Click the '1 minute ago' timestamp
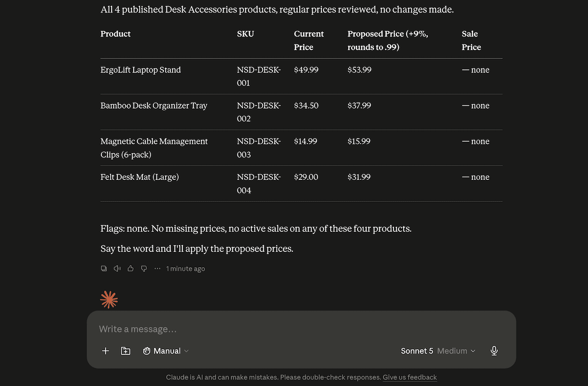 [x=186, y=268]
